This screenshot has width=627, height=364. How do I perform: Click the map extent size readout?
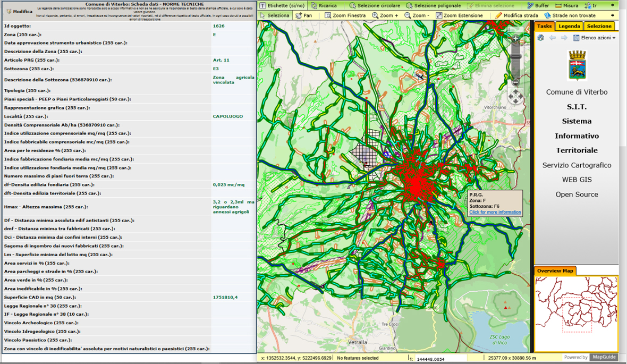point(512,358)
